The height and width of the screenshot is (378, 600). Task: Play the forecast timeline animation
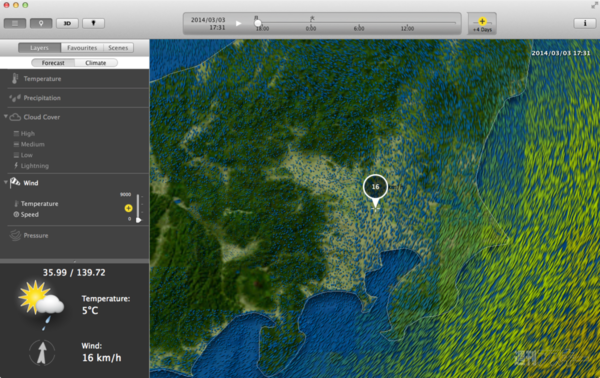tap(238, 23)
